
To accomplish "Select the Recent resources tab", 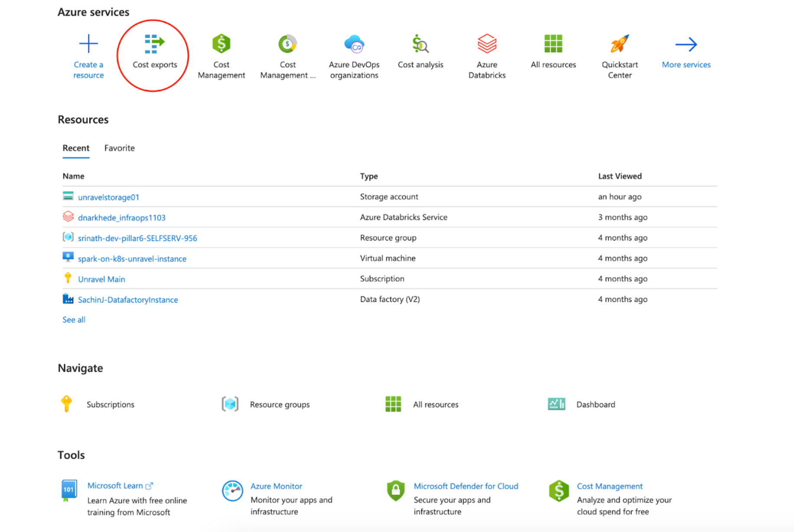I will [76, 148].
